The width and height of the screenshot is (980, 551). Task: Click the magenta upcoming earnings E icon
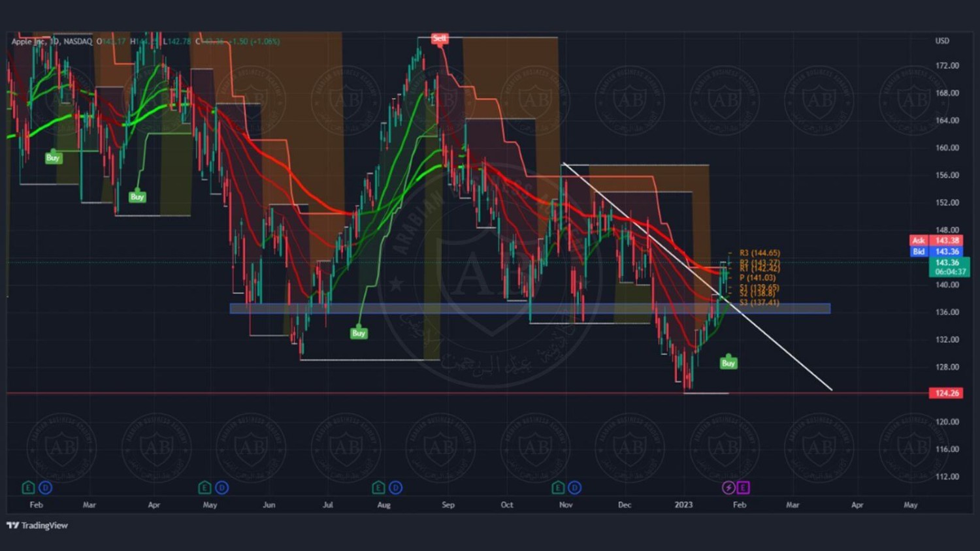(x=743, y=488)
